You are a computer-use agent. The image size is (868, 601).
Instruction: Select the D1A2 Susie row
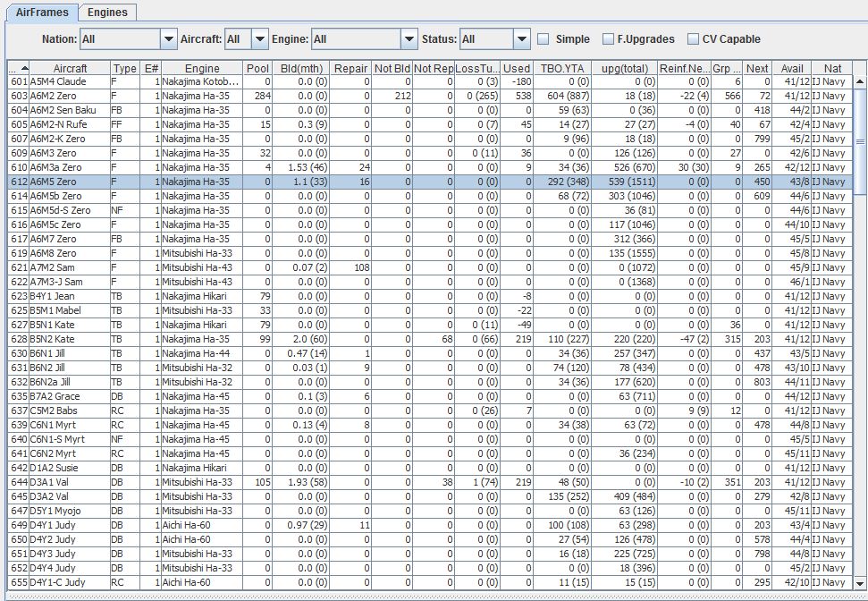(x=430, y=468)
